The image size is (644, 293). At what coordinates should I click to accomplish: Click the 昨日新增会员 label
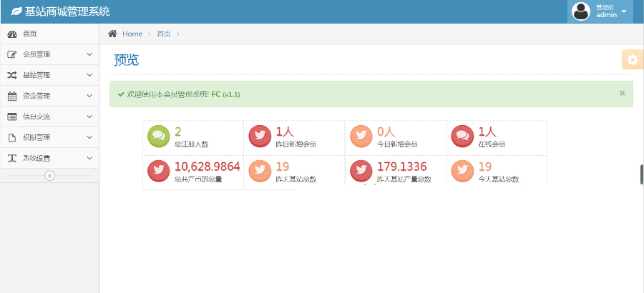(296, 144)
